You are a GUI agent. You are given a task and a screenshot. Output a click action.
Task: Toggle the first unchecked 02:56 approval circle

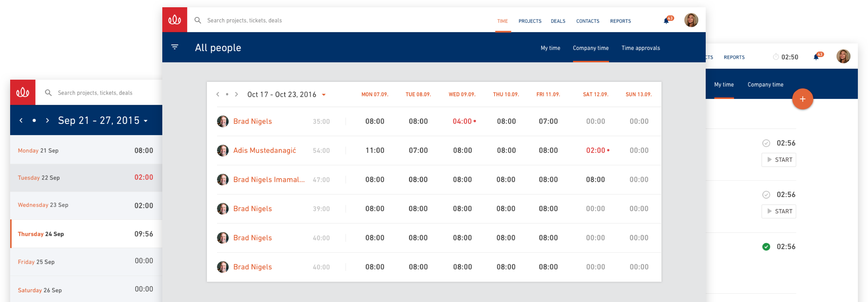click(x=766, y=143)
